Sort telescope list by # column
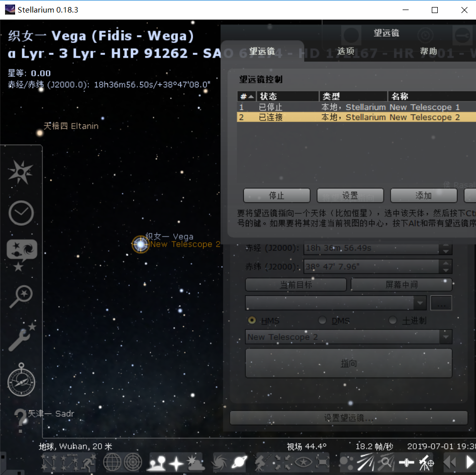 pyautogui.click(x=247, y=96)
